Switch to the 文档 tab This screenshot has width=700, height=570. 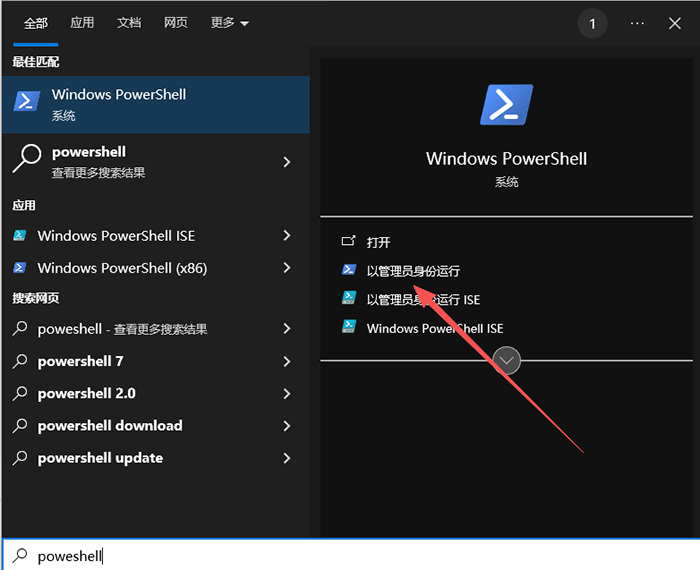(129, 23)
